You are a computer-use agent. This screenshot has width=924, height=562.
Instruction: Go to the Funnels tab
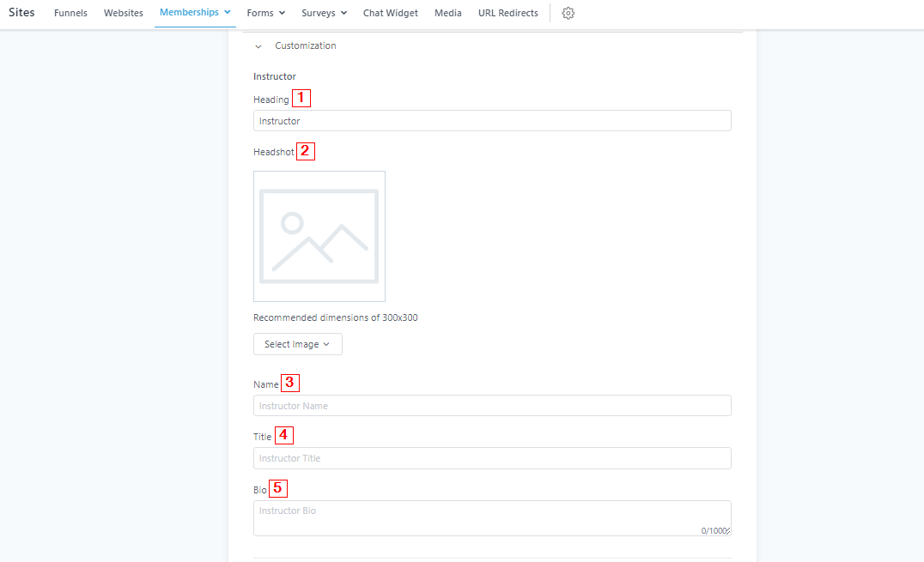(x=70, y=14)
